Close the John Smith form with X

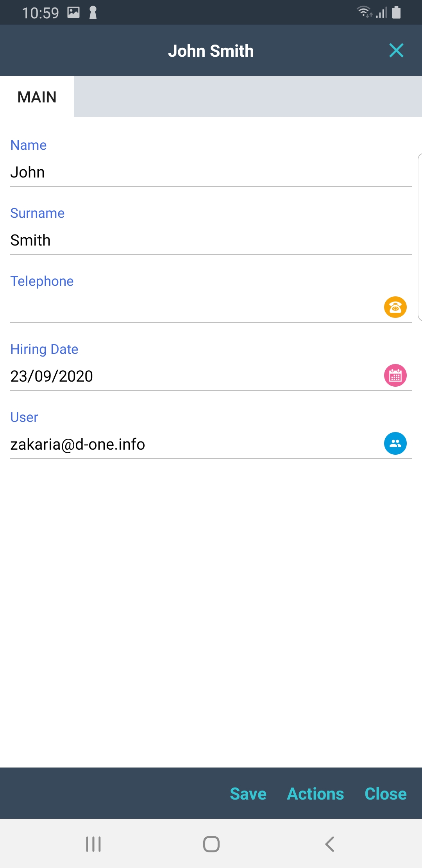396,50
